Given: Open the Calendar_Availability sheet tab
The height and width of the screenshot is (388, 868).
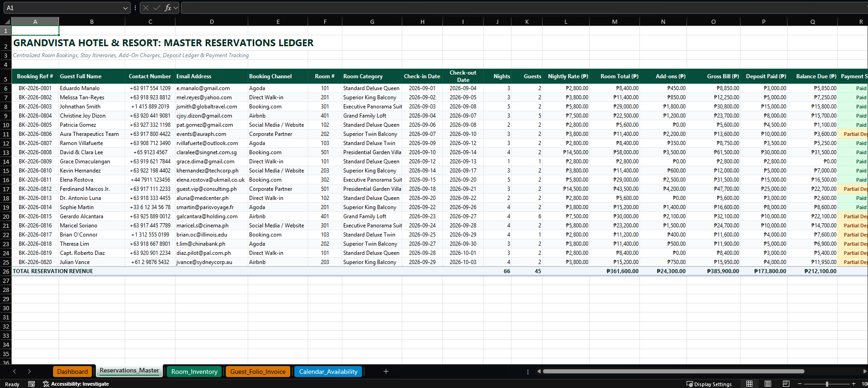Looking at the screenshot, I should pos(328,372).
